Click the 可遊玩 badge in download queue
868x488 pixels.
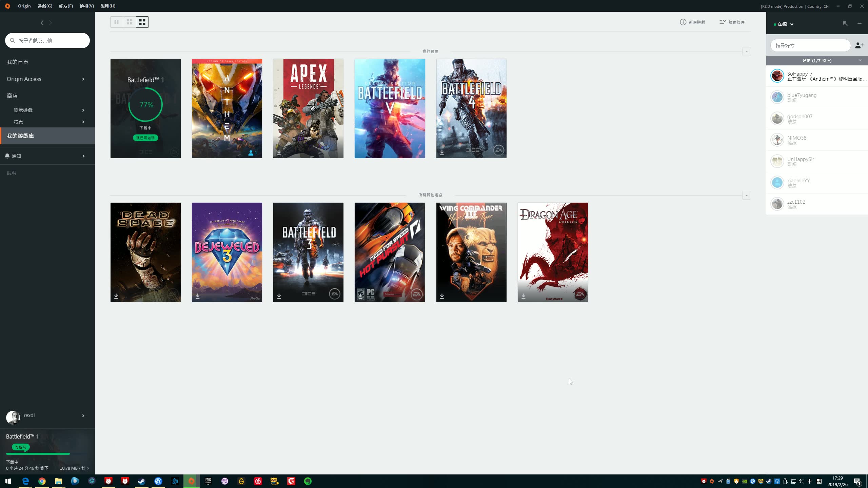21,447
